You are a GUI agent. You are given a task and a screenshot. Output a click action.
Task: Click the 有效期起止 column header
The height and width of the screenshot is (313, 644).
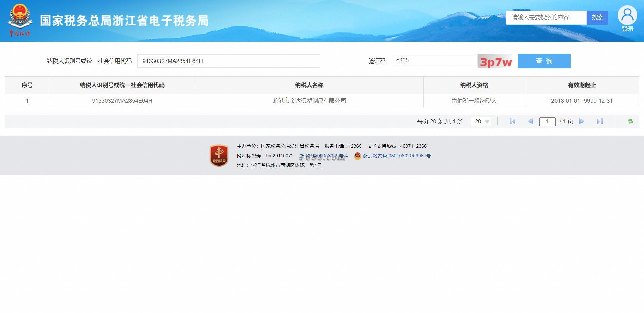point(582,85)
